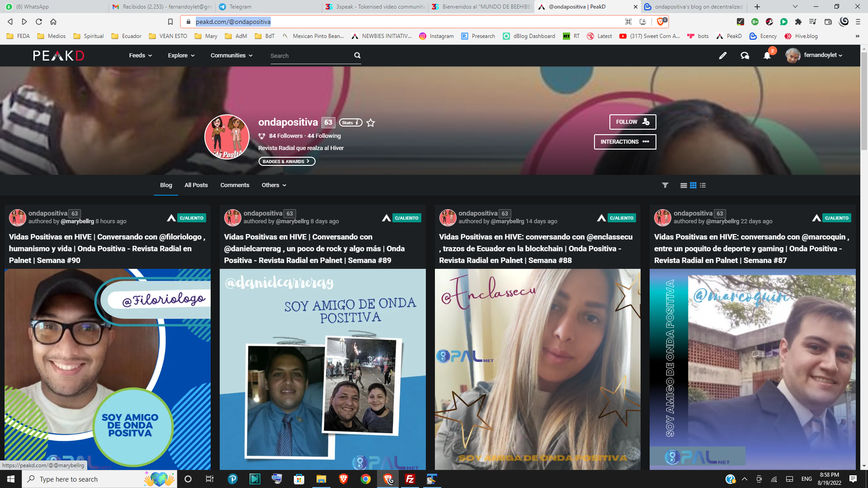Select the All Posts tab
This screenshot has height=488, width=868.
pyautogui.click(x=196, y=185)
